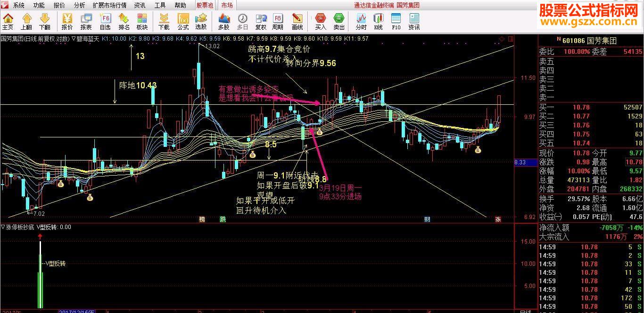Open the 工具 menu
644x313 pixels.
pos(160,5)
